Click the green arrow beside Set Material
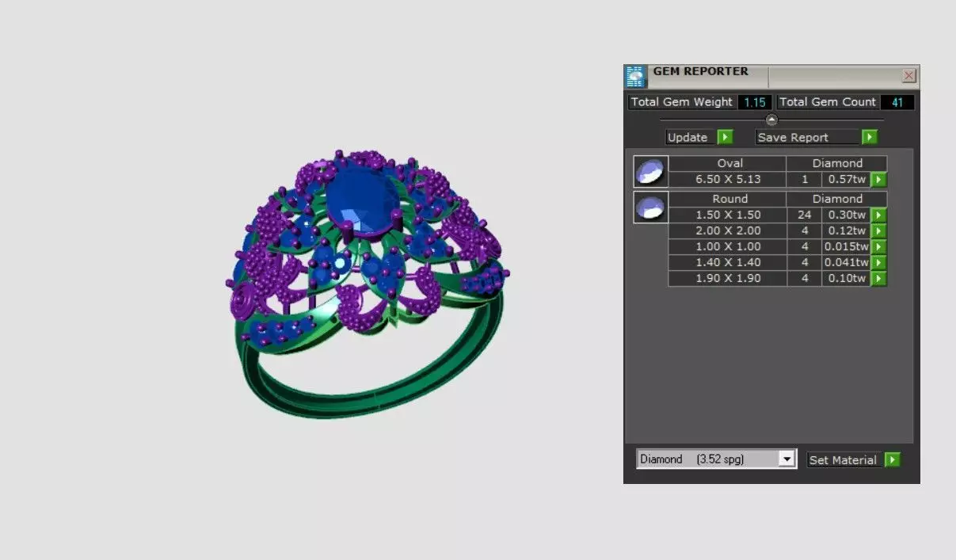 (x=893, y=459)
